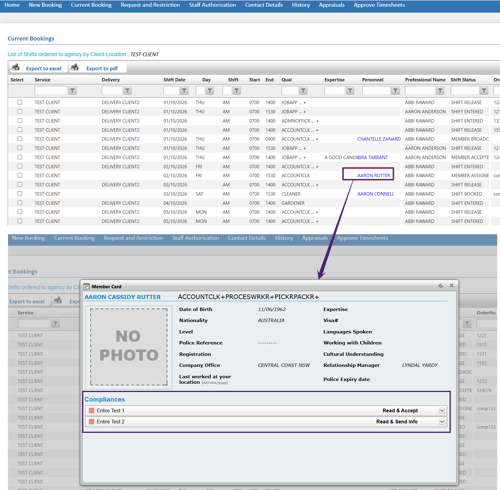The height and width of the screenshot is (490, 500).
Task: Click the AARON CASSIDY RUTTER name heading
Action: [122, 297]
